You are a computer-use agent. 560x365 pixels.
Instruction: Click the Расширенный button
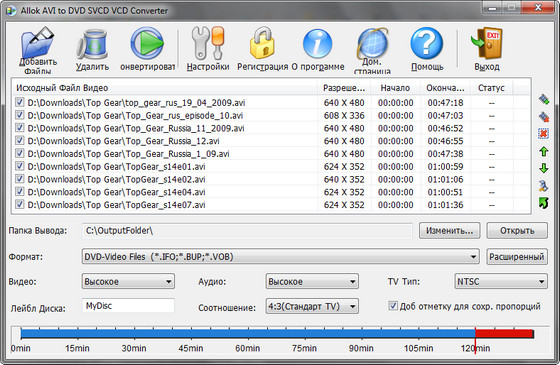coord(517,257)
